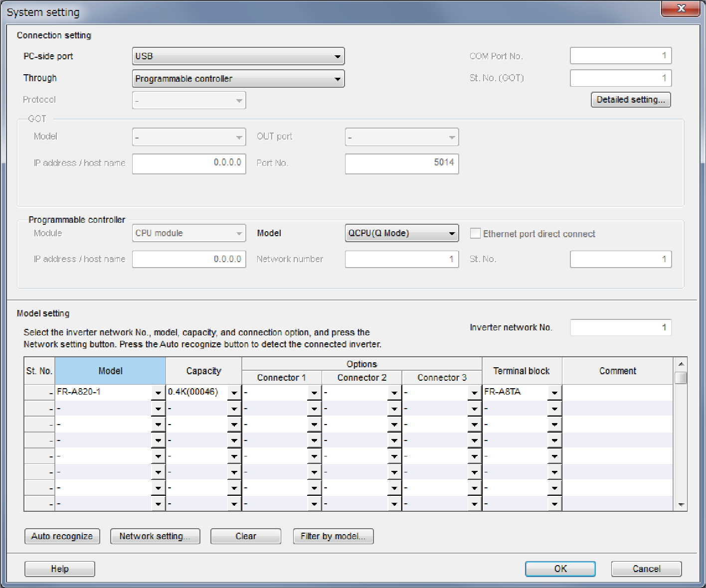Cancel the System setting dialog
706x588 pixels.
(646, 569)
